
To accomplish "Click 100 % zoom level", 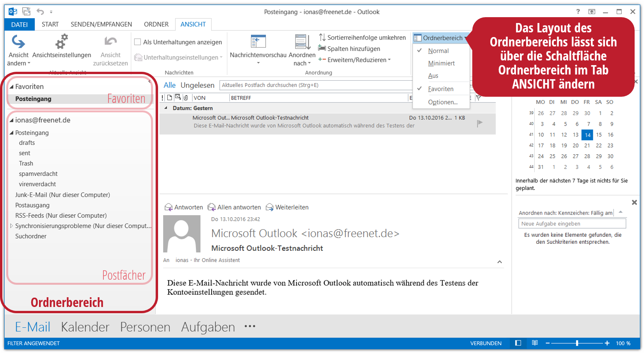I will (x=623, y=343).
